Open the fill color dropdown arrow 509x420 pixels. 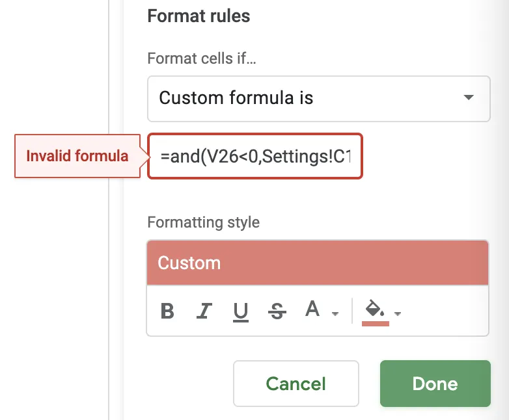[x=398, y=314]
